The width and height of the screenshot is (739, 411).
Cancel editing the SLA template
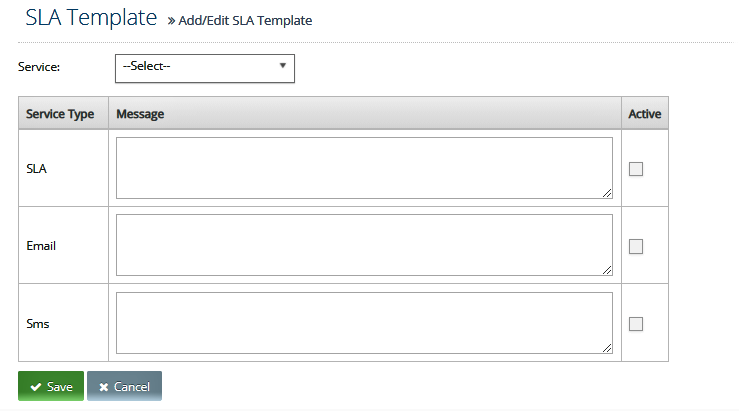(124, 386)
